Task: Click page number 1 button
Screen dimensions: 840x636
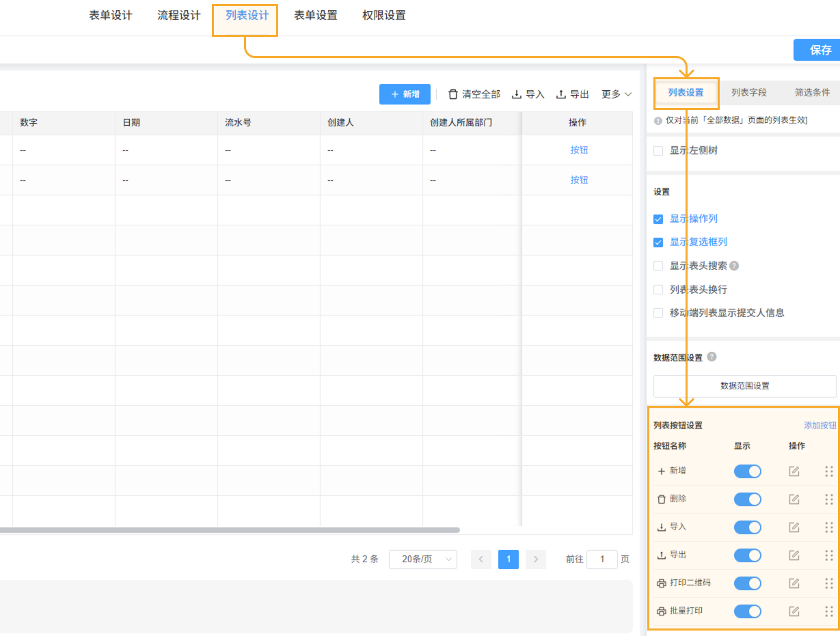Action: [x=509, y=559]
